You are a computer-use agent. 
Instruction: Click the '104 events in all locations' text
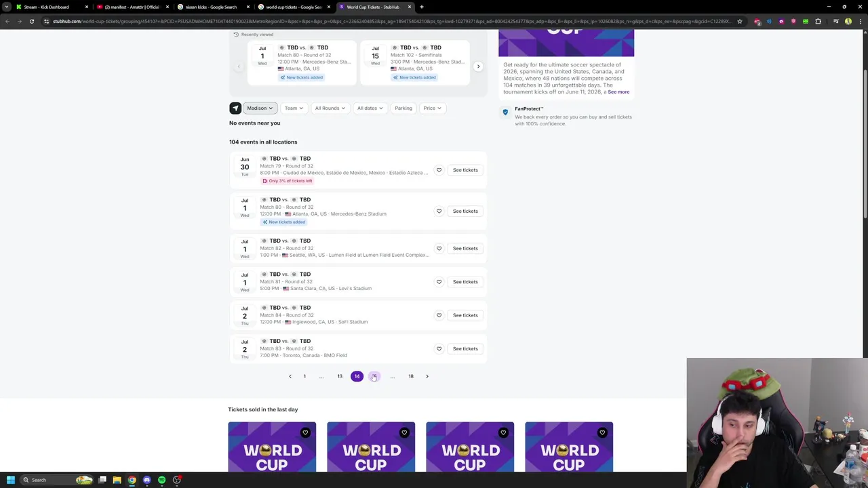263,142
